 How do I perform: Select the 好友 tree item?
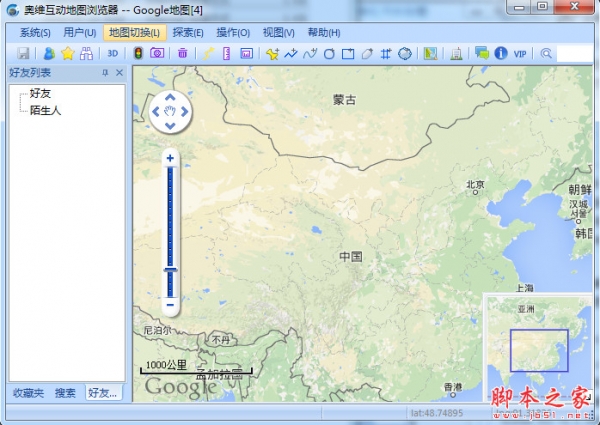tap(40, 93)
